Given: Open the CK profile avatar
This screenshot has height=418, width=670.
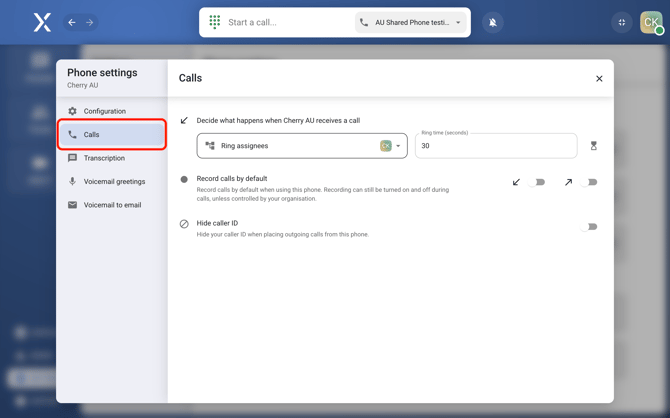Looking at the screenshot, I should [x=651, y=22].
